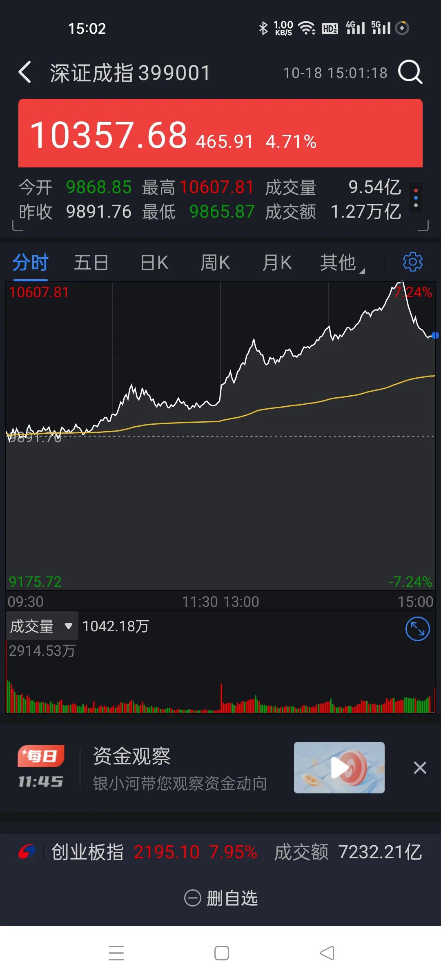Switch to the 周K tab
Viewport: 441px width, 980px height.
[215, 262]
